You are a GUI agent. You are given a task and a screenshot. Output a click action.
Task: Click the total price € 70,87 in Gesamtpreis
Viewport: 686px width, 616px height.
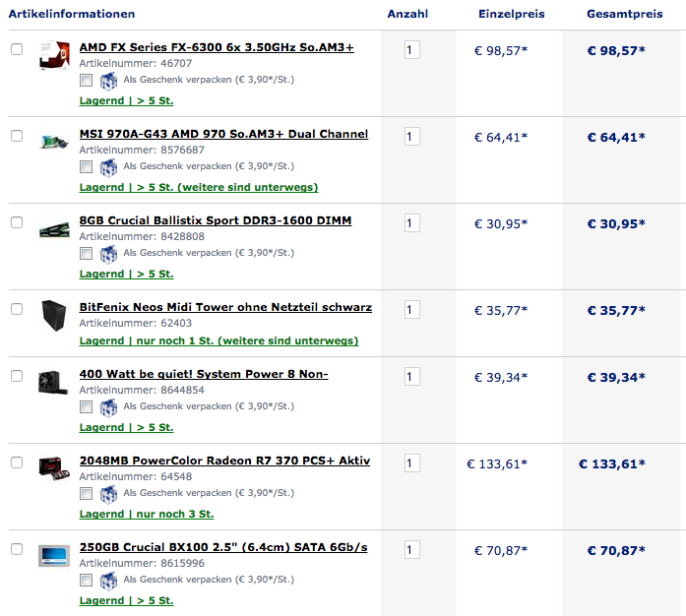(616, 551)
